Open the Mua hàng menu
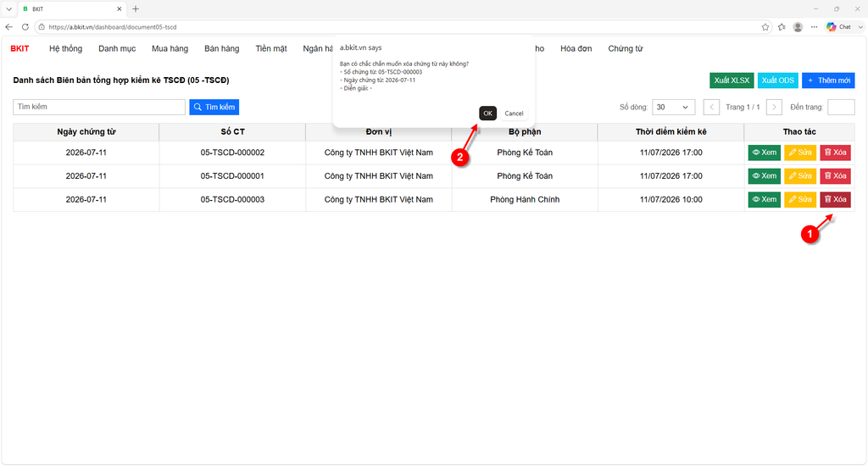Image resolution: width=868 pixels, height=466 pixels. coord(170,48)
